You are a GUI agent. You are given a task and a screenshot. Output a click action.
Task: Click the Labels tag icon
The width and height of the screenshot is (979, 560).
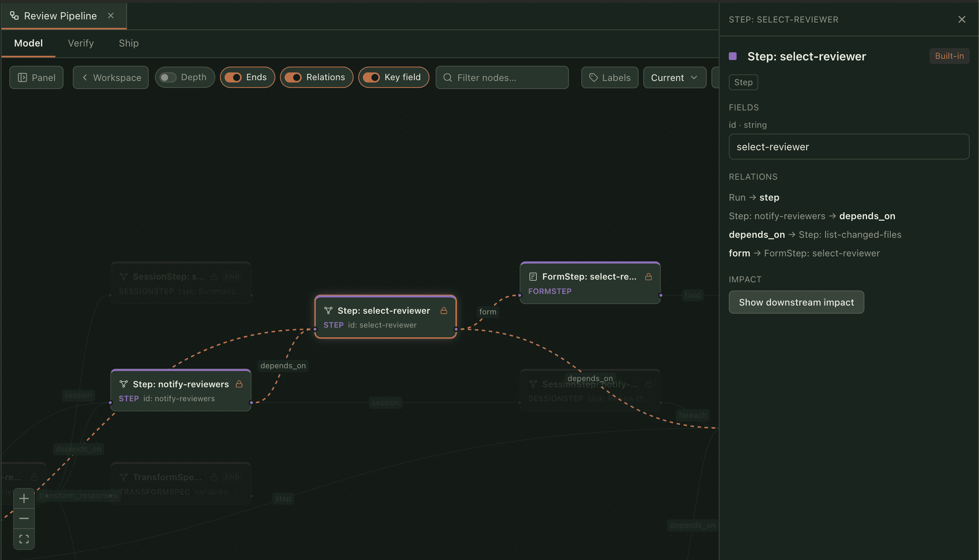(x=593, y=77)
